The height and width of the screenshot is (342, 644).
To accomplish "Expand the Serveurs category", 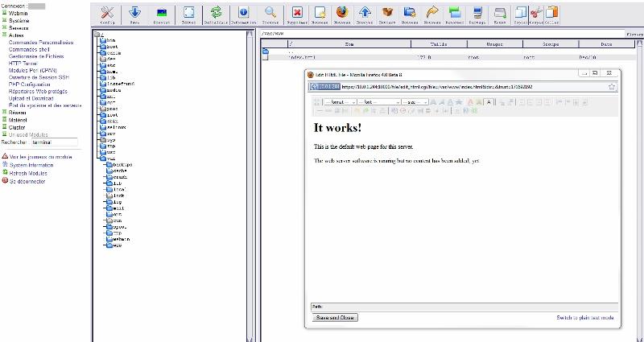I will [19, 28].
